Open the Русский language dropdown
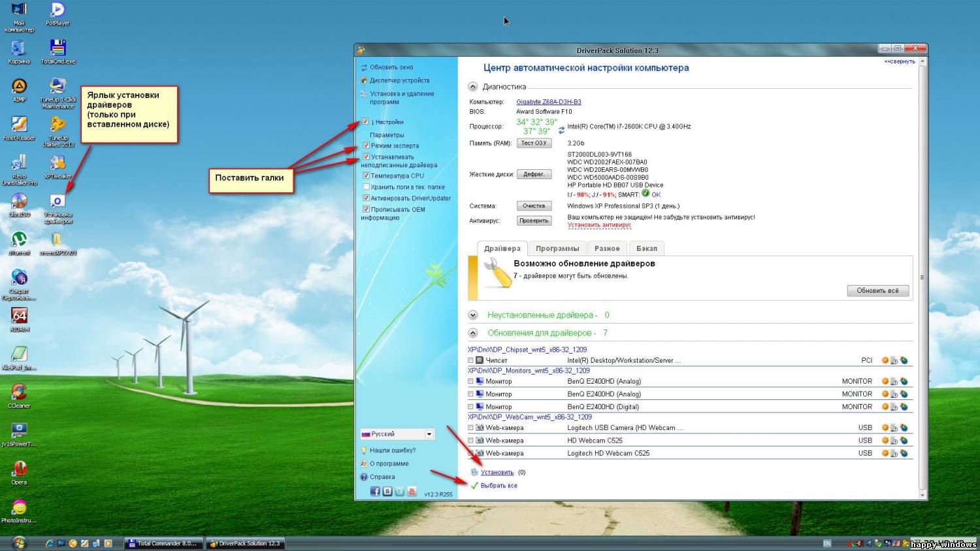 point(397,434)
